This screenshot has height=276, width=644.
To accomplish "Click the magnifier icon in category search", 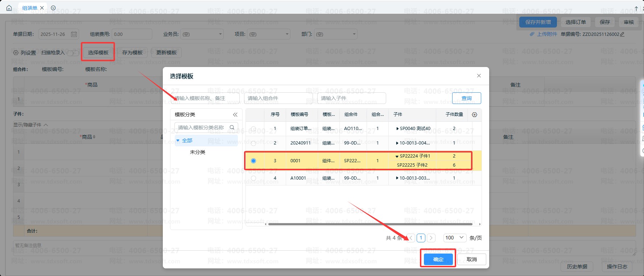I will pos(232,127).
